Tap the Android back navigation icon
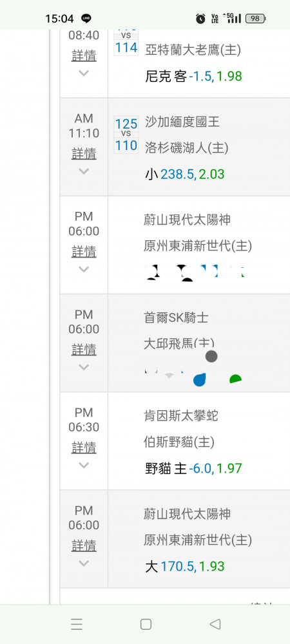Viewport: 290px width, 644px height. pos(215,624)
